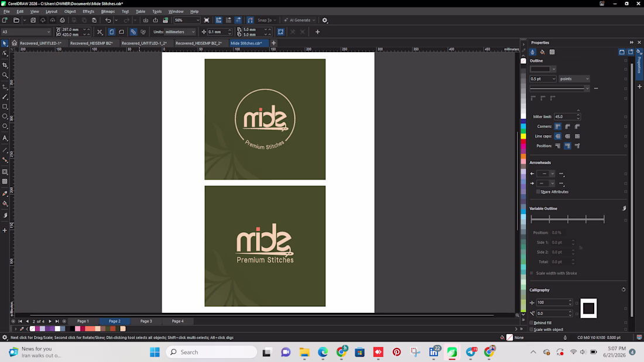Enable the Behind fill checkbox
Viewport: 644px width, 362px height.
pyautogui.click(x=532, y=323)
